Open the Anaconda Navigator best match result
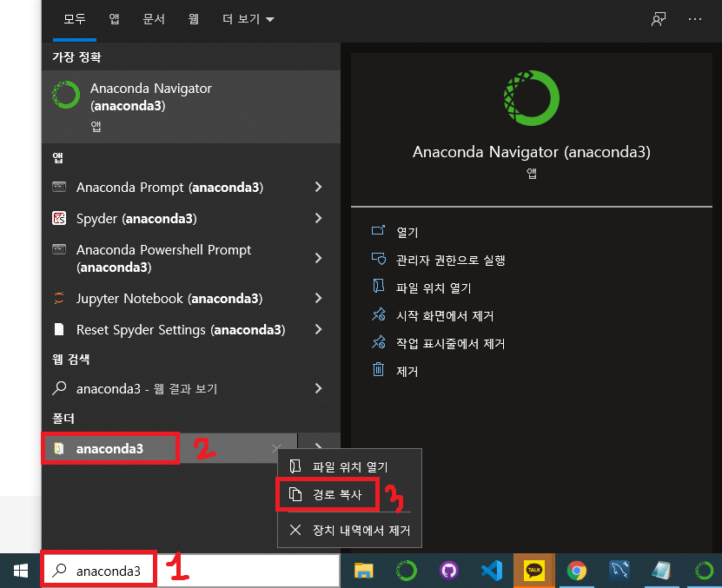The height and width of the screenshot is (588, 722). coord(191,106)
